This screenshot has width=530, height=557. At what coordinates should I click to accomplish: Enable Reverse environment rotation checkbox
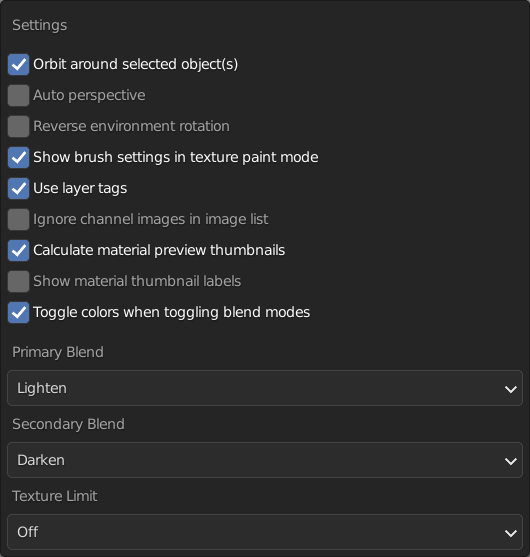pyautogui.click(x=18, y=126)
